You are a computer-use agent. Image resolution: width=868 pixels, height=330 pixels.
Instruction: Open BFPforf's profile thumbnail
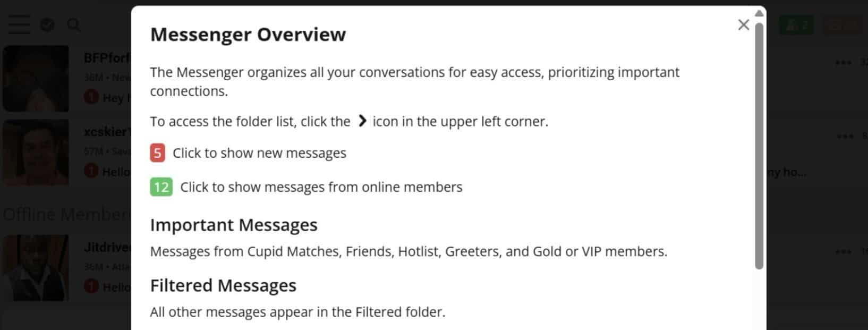(36, 79)
